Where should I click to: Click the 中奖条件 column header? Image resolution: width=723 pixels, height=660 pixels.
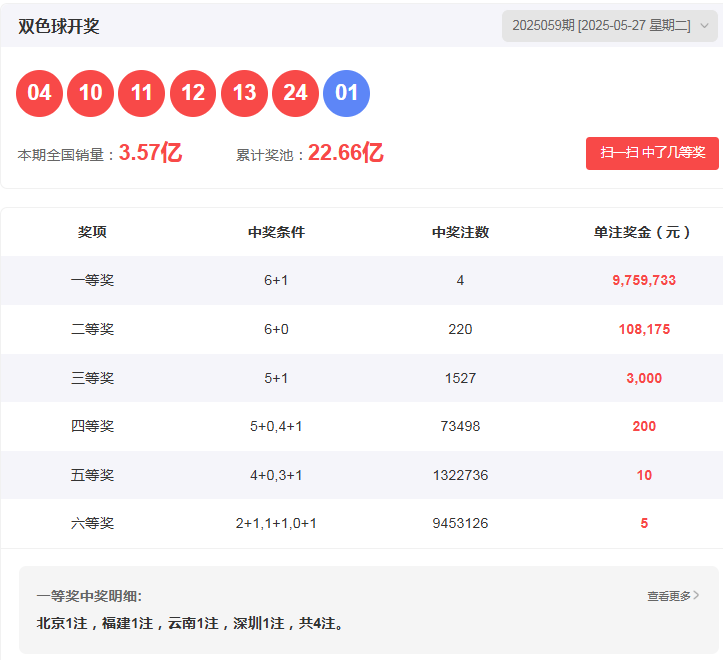click(276, 232)
